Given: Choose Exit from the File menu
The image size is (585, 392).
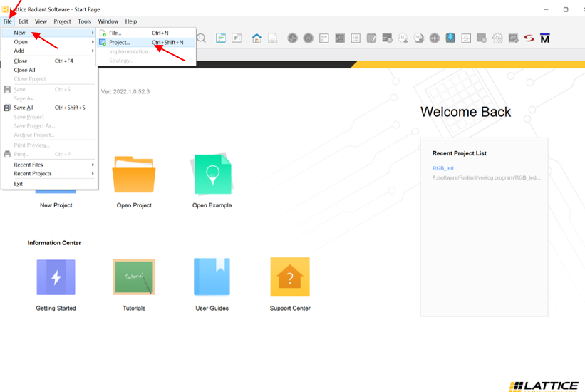Looking at the screenshot, I should 50,184.
